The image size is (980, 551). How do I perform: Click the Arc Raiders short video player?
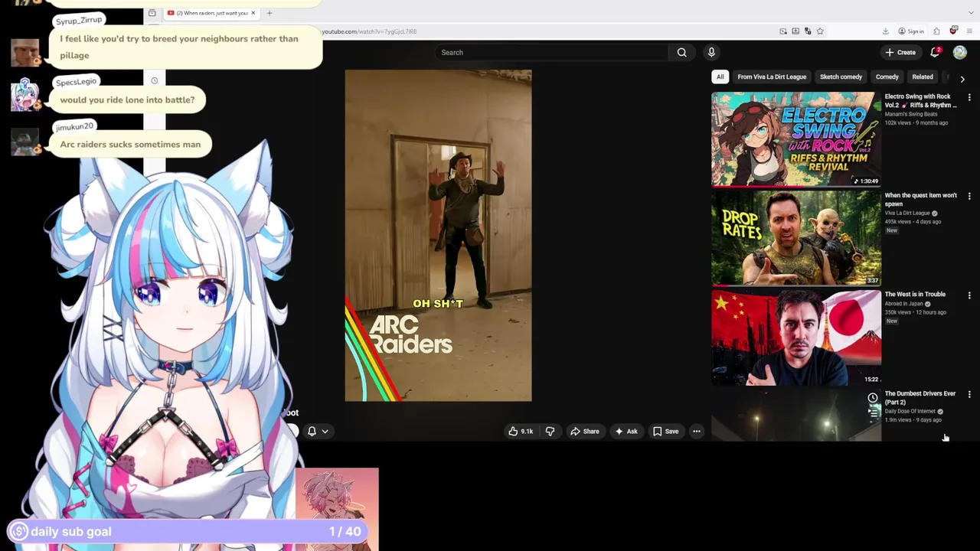tap(438, 236)
